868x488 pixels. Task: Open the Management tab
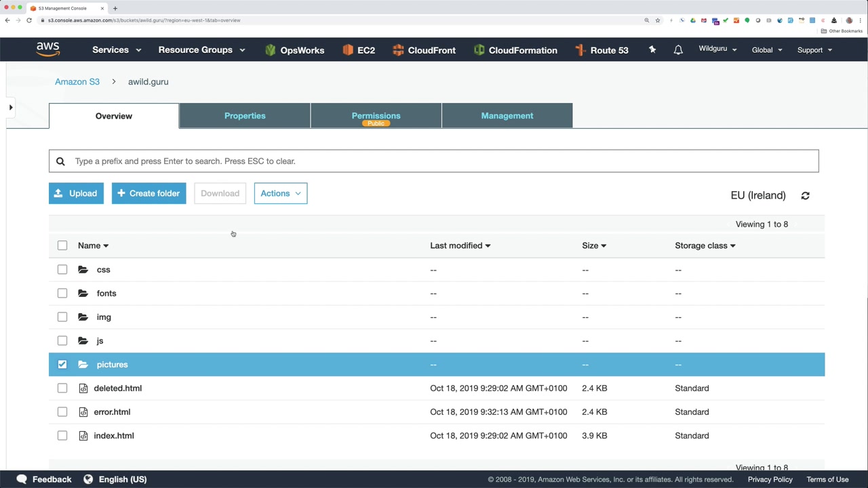pyautogui.click(x=507, y=116)
